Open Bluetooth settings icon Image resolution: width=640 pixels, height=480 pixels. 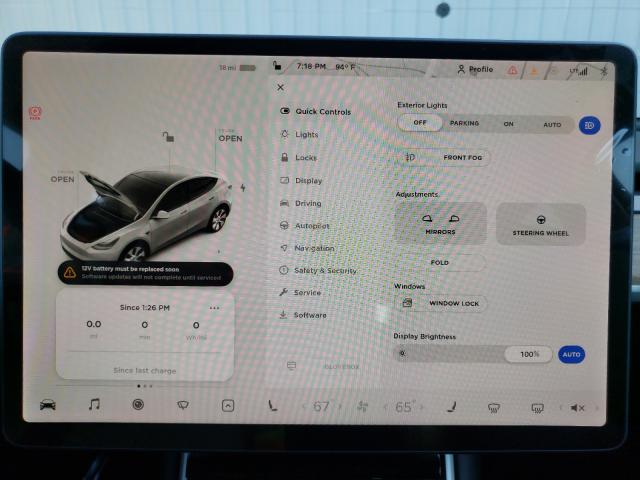(604, 71)
